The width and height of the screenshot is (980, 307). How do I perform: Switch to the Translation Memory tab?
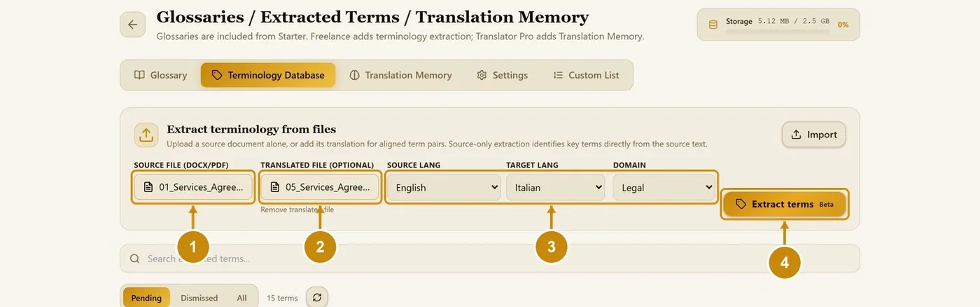pos(400,75)
